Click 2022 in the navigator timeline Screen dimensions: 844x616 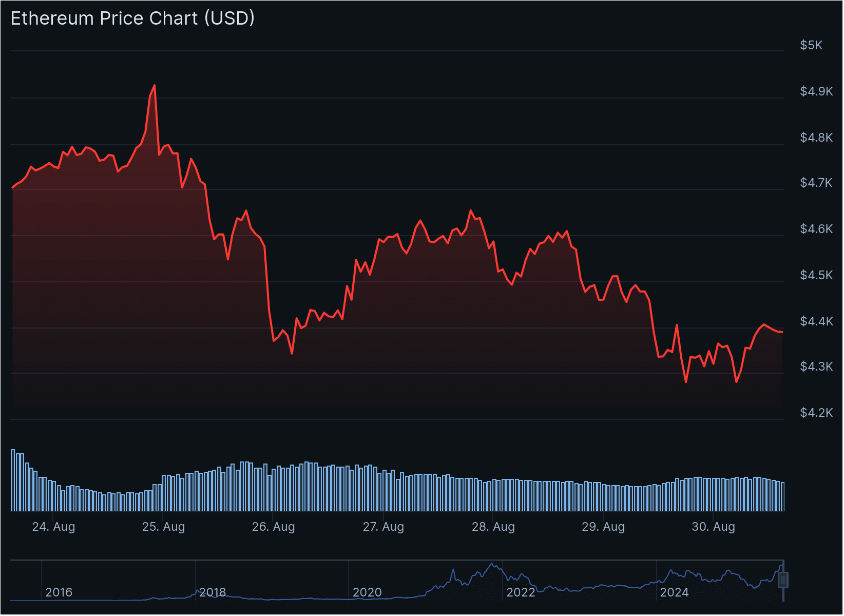point(521,592)
